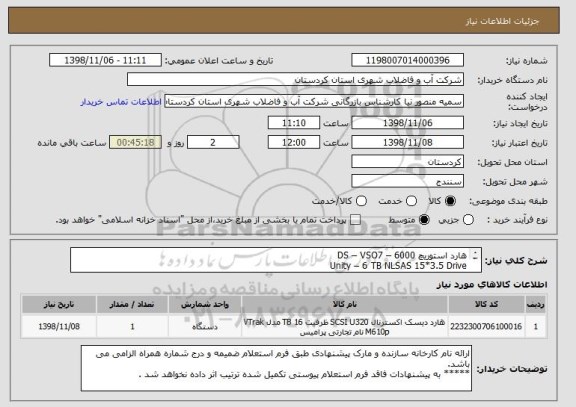Image resolution: width=576 pixels, height=407 pixels.
Task: Click the public announcement date field 1398/11/06 - 11:11
Action: click(x=105, y=60)
